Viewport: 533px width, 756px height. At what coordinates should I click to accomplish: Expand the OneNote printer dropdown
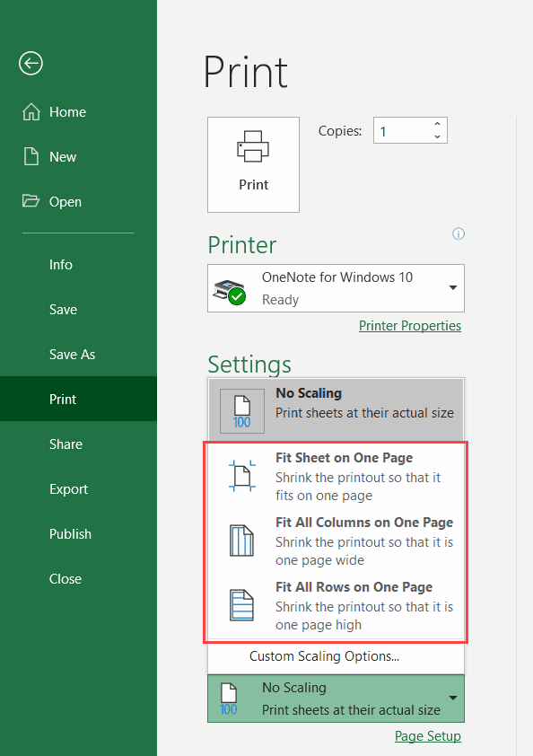(453, 288)
